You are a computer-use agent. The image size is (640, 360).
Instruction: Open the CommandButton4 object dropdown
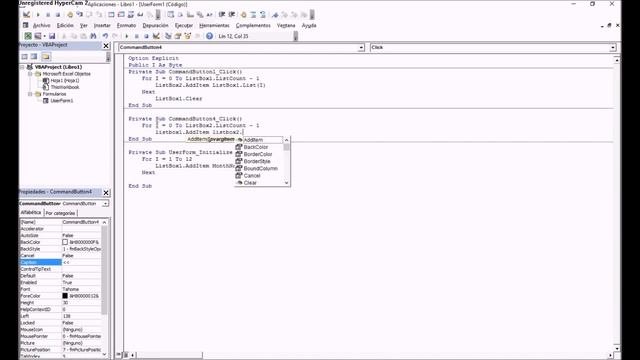point(361,48)
